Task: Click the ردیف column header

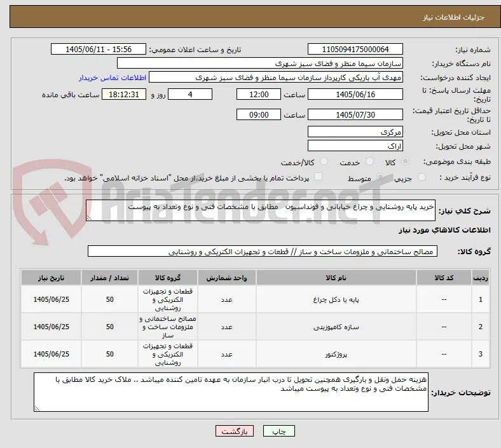Action: 480,278
